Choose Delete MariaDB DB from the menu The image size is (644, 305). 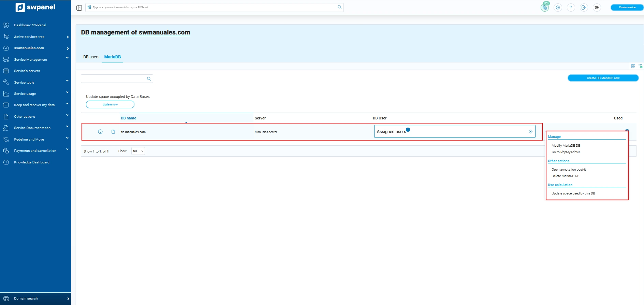click(565, 176)
